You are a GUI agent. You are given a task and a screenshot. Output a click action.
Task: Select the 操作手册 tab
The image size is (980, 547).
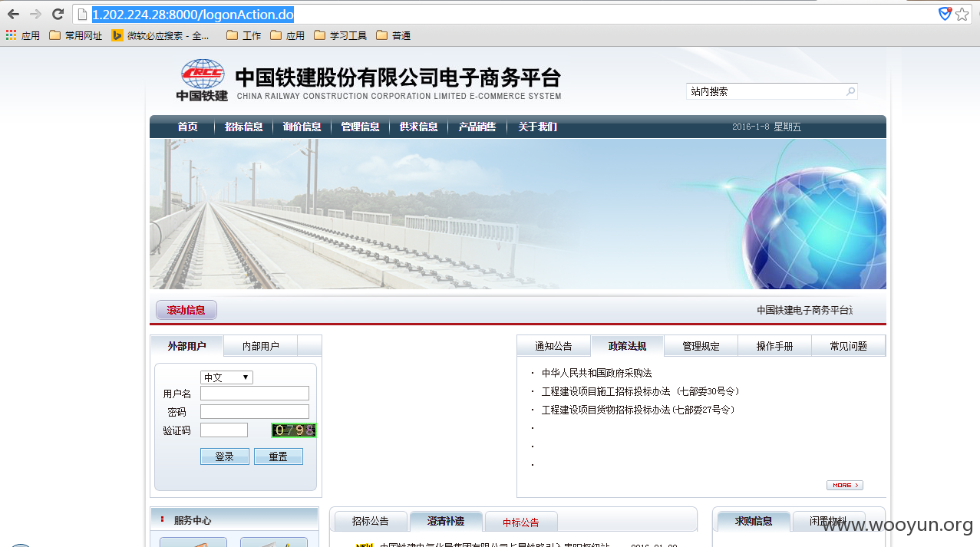click(x=775, y=346)
